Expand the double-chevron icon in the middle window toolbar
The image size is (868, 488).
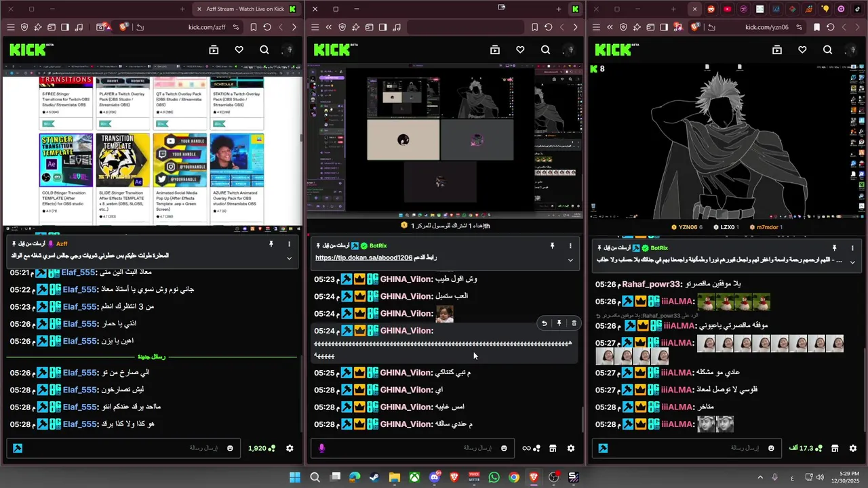pos(328,27)
